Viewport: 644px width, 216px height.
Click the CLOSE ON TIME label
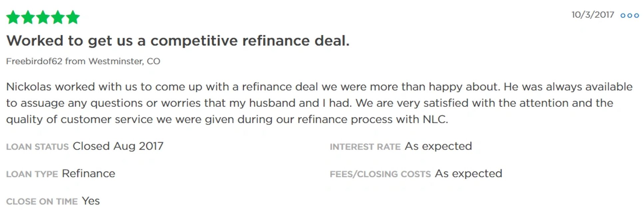[x=42, y=201]
